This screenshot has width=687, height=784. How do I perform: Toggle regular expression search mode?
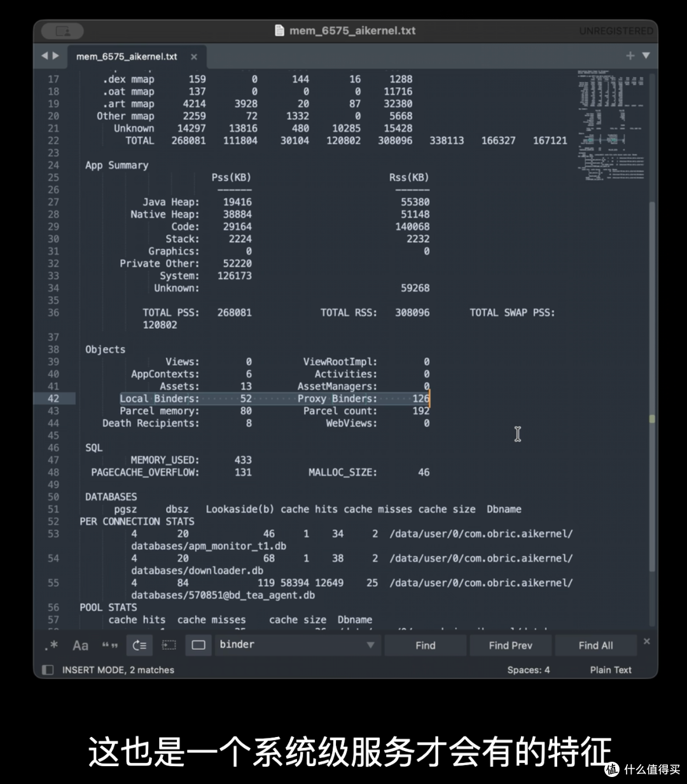52,645
